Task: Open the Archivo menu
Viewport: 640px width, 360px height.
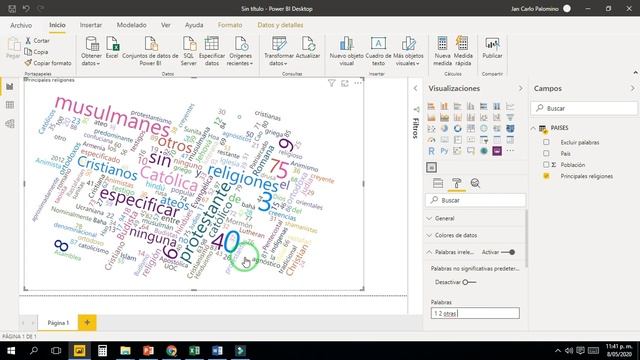Action: coord(21,25)
